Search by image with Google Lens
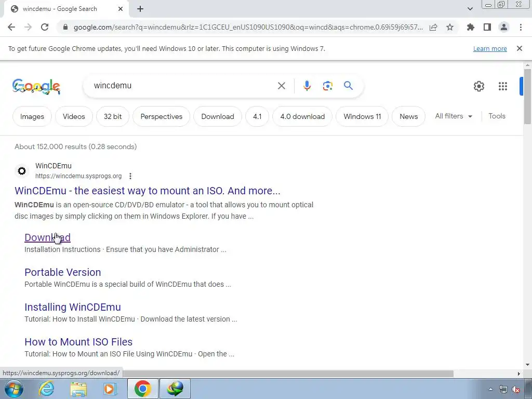The image size is (532, 399). pos(327,86)
